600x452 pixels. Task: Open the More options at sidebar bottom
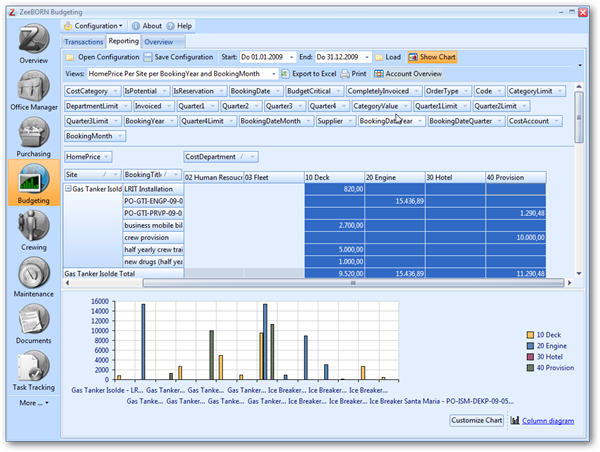coord(33,403)
